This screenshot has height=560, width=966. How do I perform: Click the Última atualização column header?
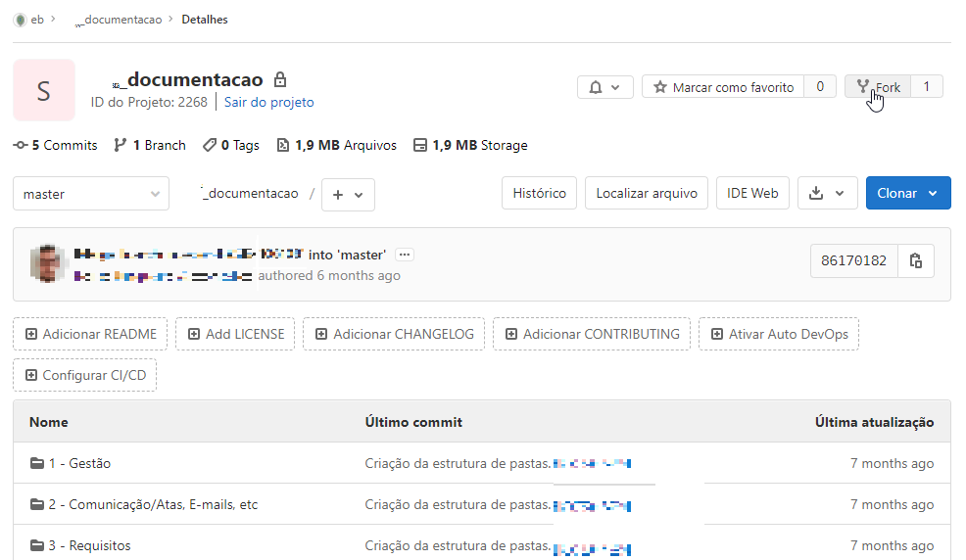pos(874,422)
